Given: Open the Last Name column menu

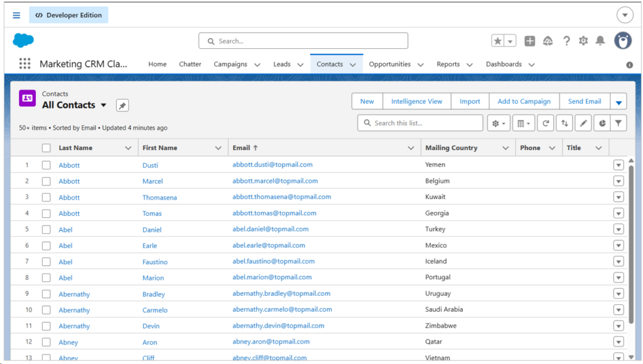Looking at the screenshot, I should coord(128,148).
